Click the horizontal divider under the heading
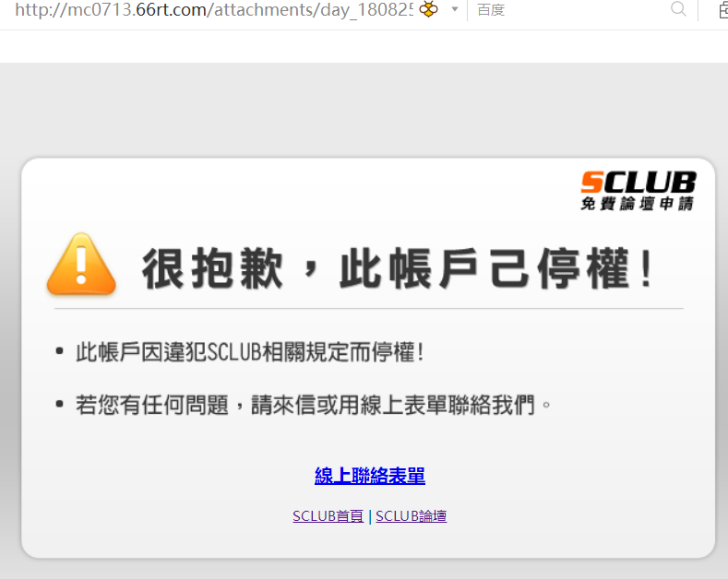 369,308
